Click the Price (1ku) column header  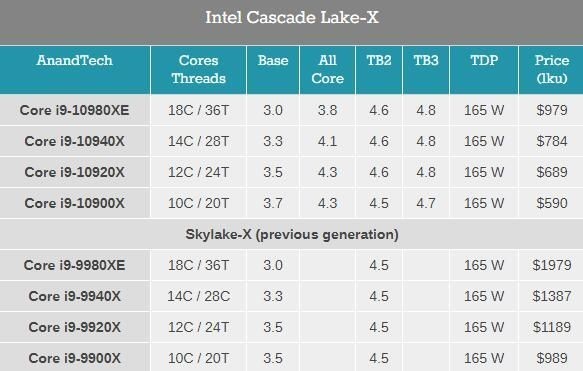[x=552, y=70]
